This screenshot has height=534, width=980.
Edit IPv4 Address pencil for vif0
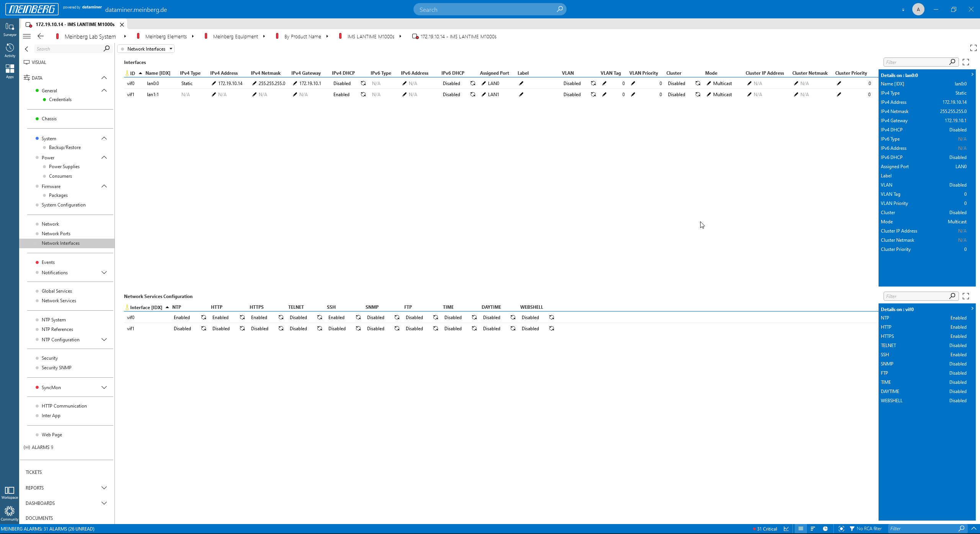point(214,83)
